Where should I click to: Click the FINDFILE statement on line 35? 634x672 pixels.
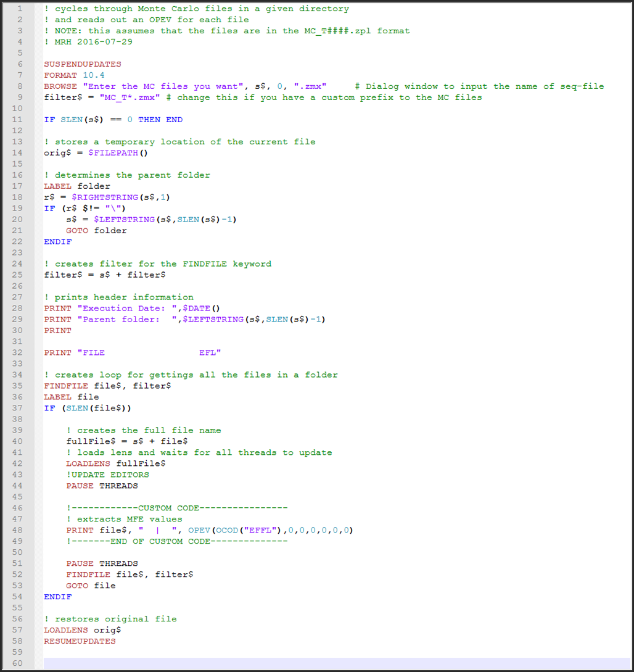tap(107, 386)
